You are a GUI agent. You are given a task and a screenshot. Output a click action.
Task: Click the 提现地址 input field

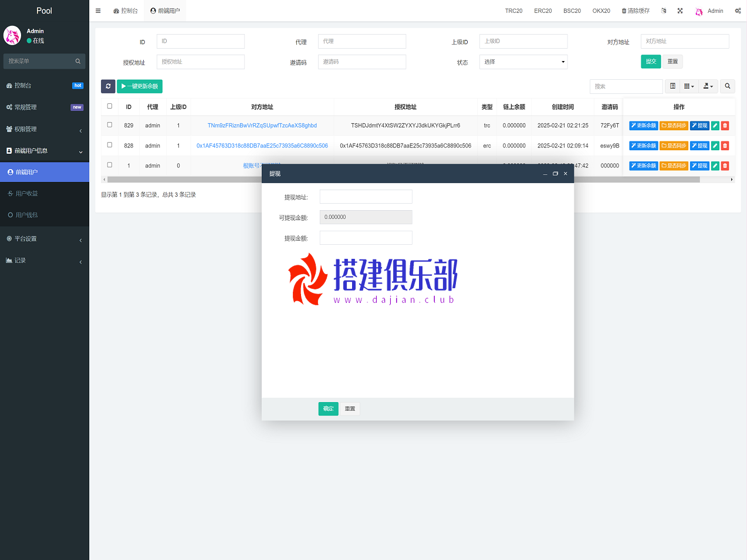click(x=366, y=197)
